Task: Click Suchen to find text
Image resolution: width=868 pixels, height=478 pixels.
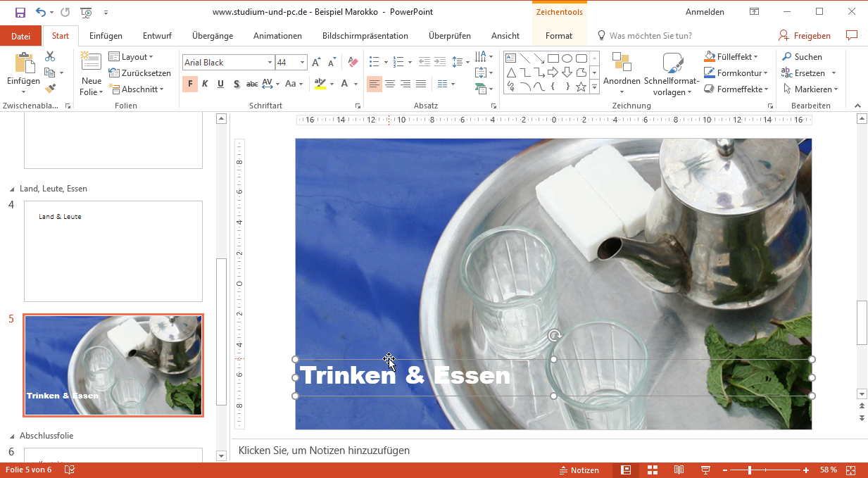Action: click(802, 57)
